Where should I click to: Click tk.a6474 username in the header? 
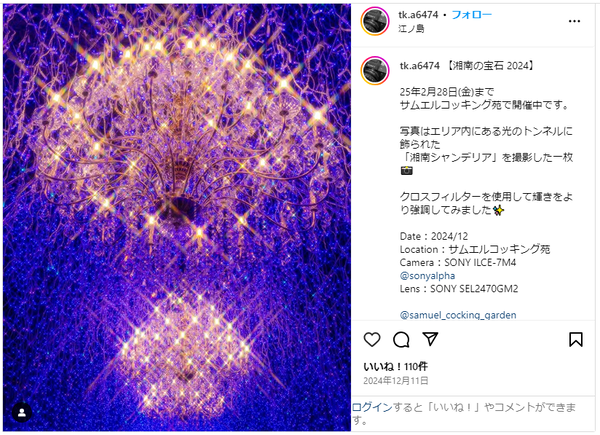click(418, 15)
